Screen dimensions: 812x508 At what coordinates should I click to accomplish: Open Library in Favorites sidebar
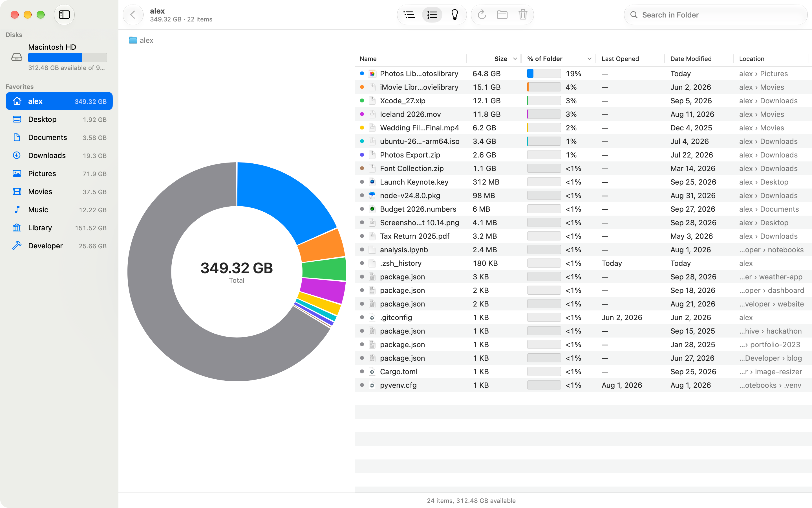pyautogui.click(x=59, y=228)
